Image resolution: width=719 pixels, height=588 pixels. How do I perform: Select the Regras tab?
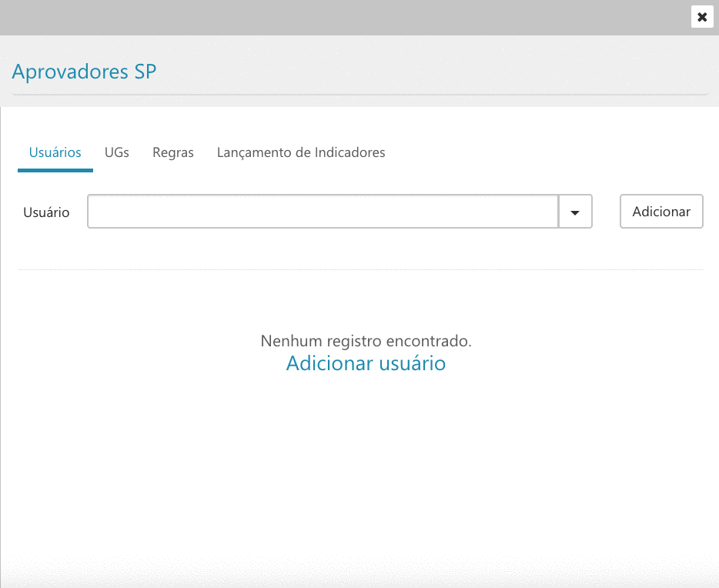[173, 152]
